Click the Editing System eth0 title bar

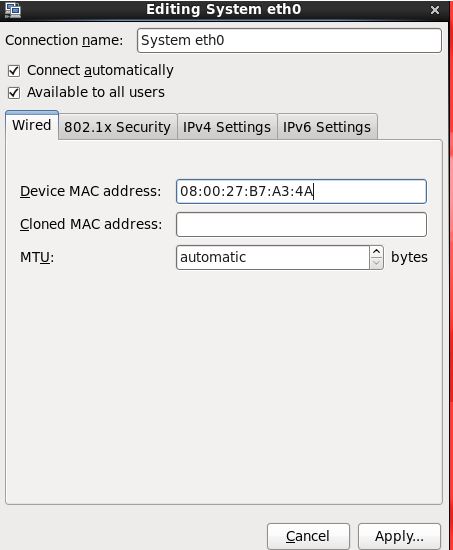coord(224,10)
